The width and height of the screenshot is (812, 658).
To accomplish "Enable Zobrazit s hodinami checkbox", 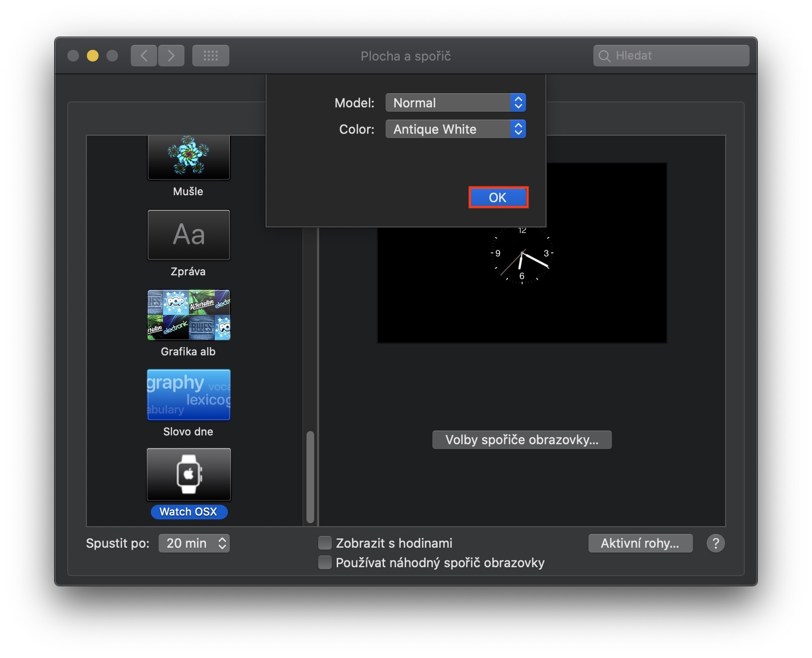I will click(x=325, y=543).
